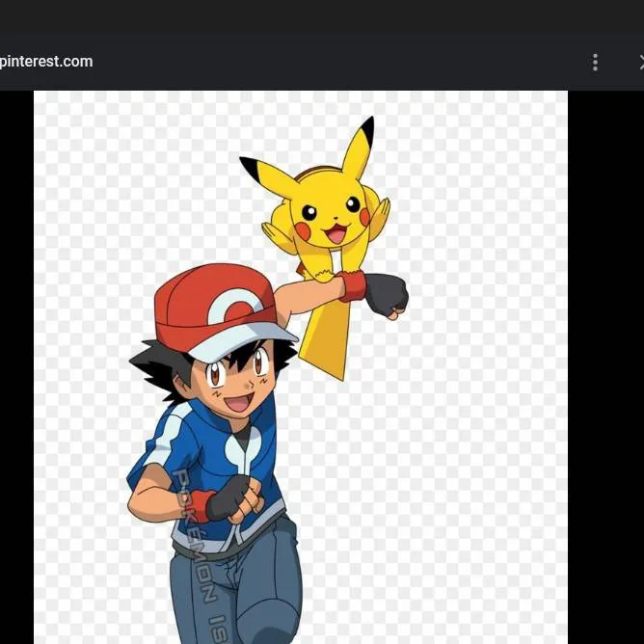Open the pinterest.com source link
This screenshot has width=644, height=644.
(46, 62)
